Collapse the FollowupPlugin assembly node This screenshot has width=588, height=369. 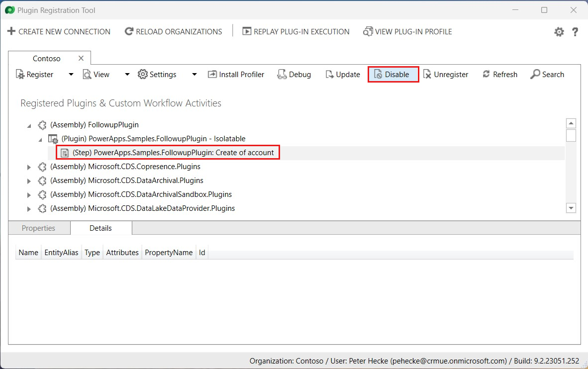point(28,125)
